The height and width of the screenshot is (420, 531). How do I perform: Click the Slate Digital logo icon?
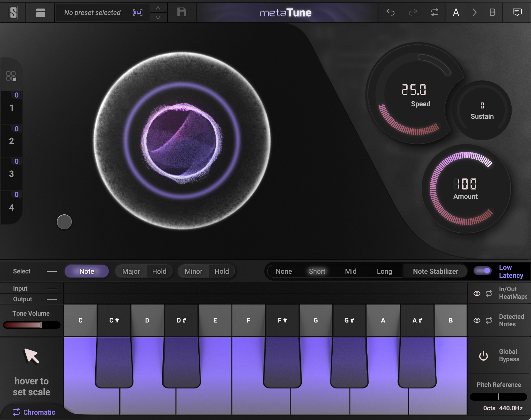click(x=13, y=12)
